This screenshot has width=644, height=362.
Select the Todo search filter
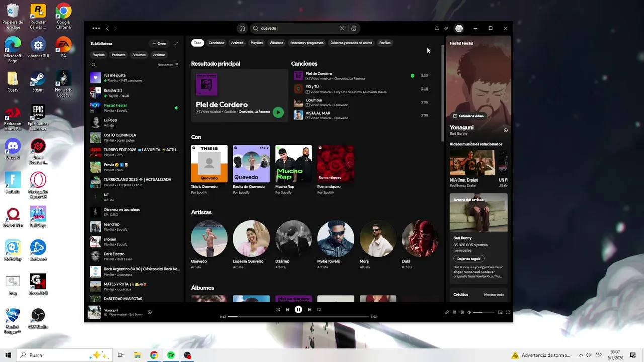198,43
